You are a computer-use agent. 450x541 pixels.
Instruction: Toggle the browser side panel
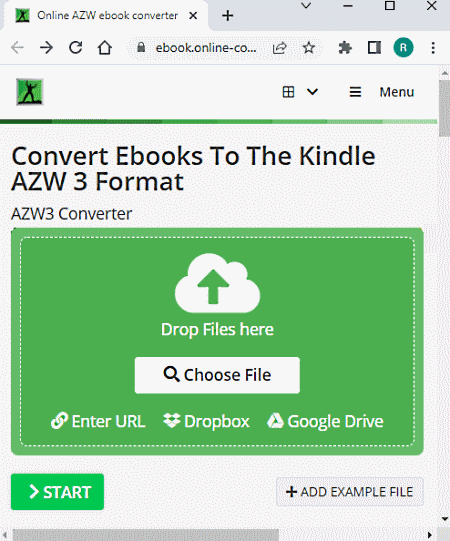[x=374, y=48]
